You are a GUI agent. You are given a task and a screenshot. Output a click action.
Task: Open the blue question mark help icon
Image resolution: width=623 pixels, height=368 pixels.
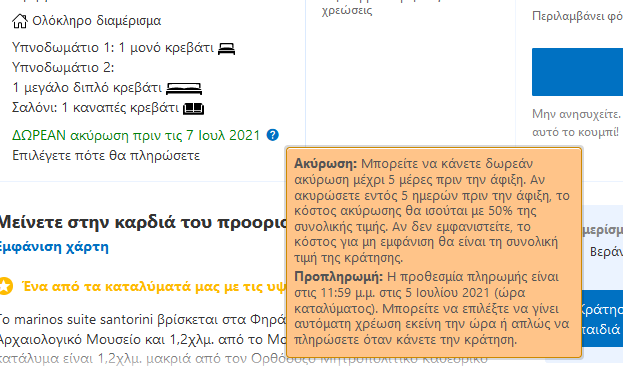[x=273, y=135]
